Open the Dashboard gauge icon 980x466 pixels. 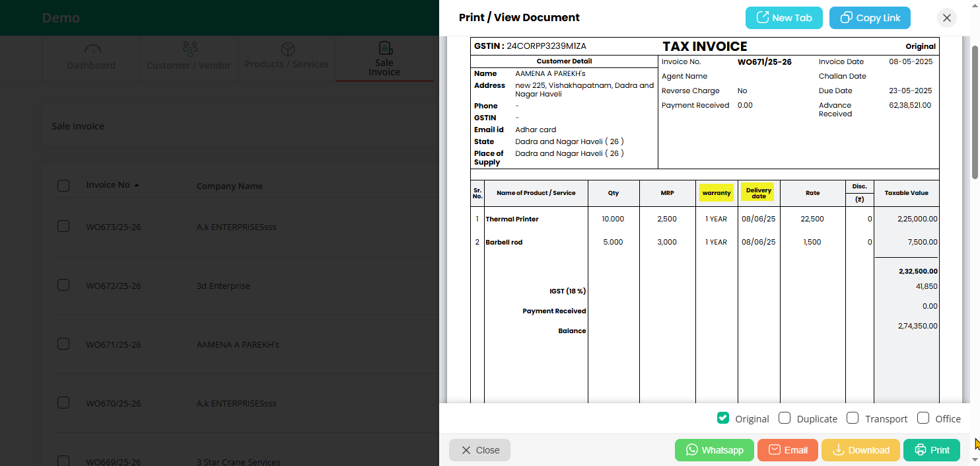pyautogui.click(x=92, y=50)
